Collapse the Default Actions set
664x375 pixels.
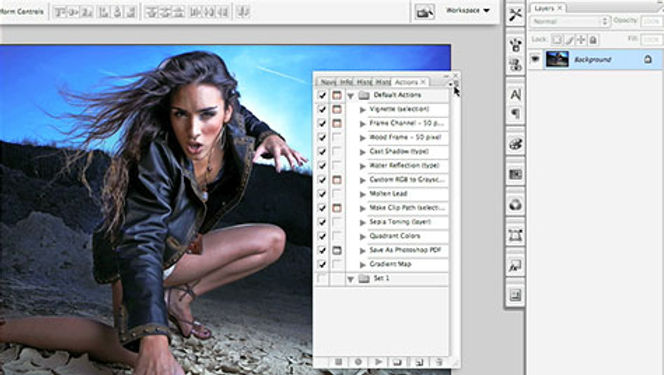click(350, 96)
